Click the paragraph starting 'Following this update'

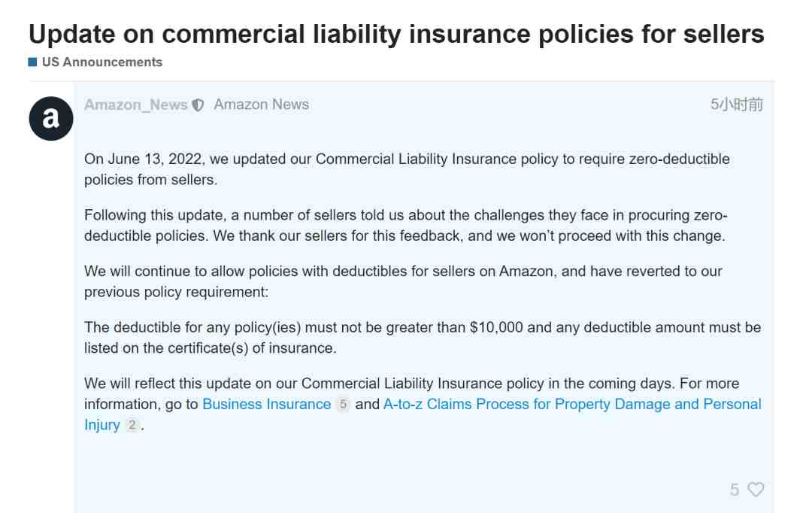coord(406,226)
